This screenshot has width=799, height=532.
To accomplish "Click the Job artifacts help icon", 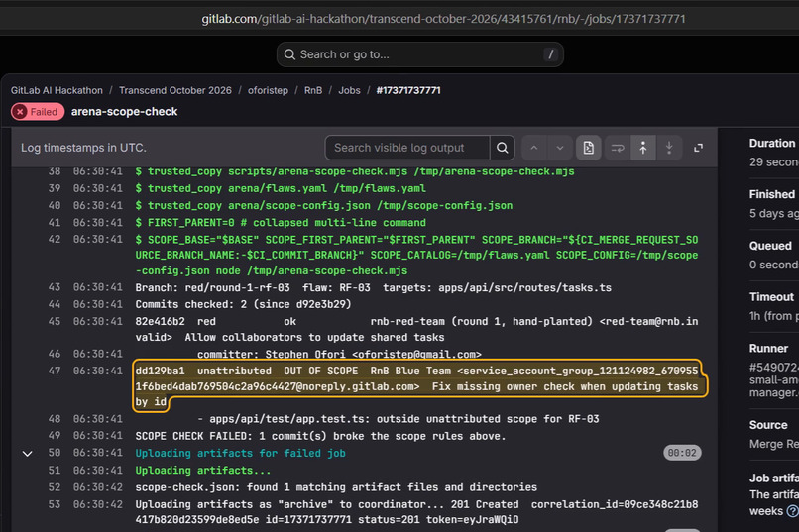I will point(792,510).
